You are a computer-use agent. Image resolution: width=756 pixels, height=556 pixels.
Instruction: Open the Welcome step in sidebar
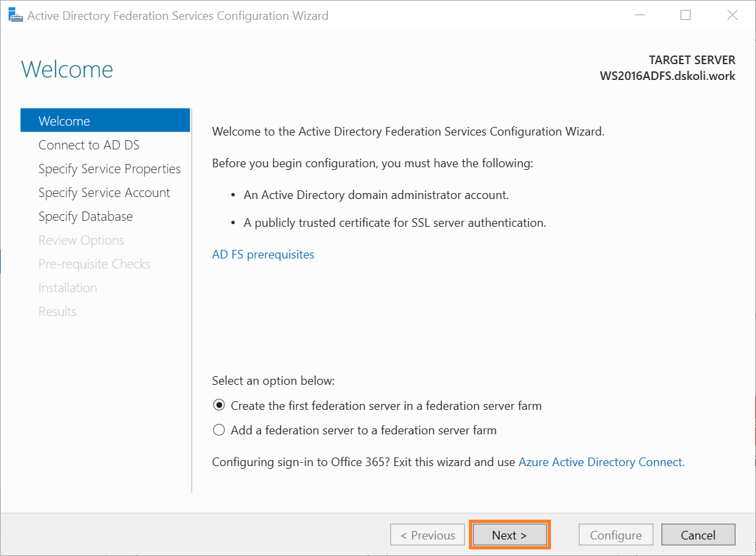tap(105, 120)
